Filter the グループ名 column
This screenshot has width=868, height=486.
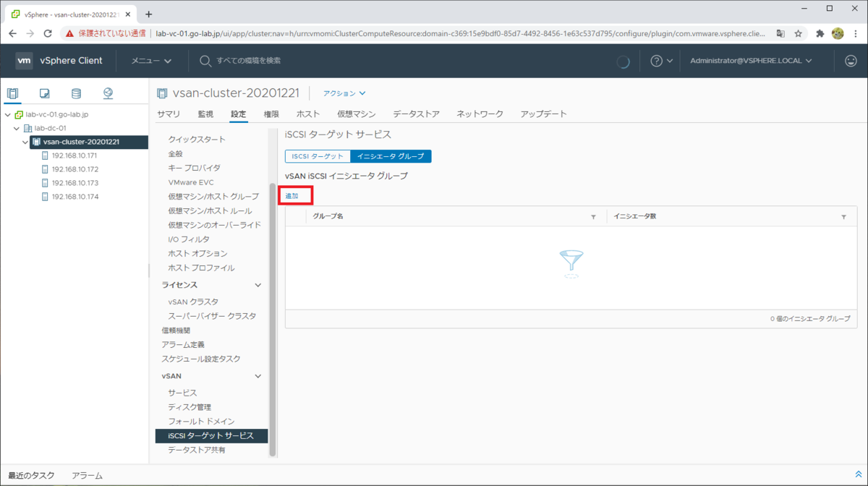pyautogui.click(x=593, y=217)
